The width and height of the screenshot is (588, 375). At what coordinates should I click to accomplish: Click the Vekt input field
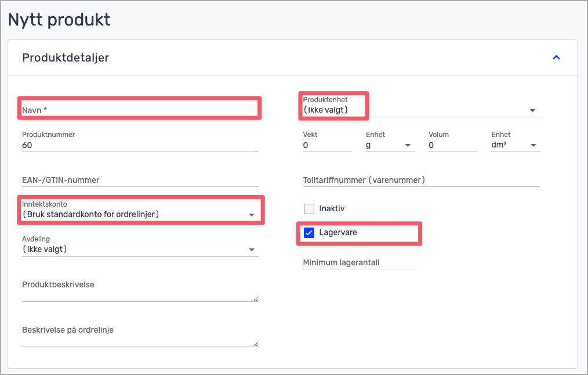(326, 145)
